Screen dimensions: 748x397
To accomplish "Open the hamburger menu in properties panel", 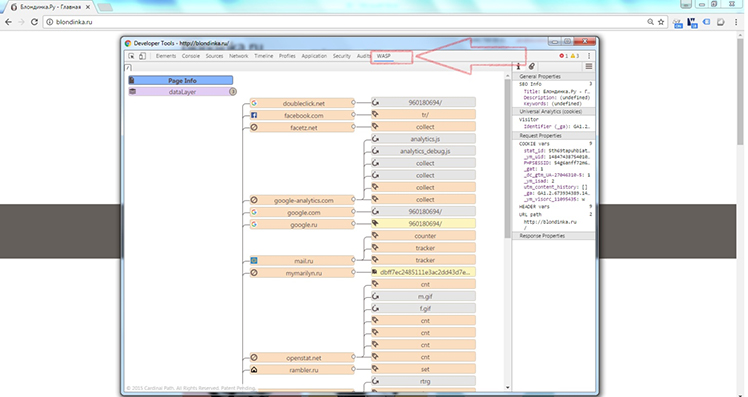I will pyautogui.click(x=589, y=66).
